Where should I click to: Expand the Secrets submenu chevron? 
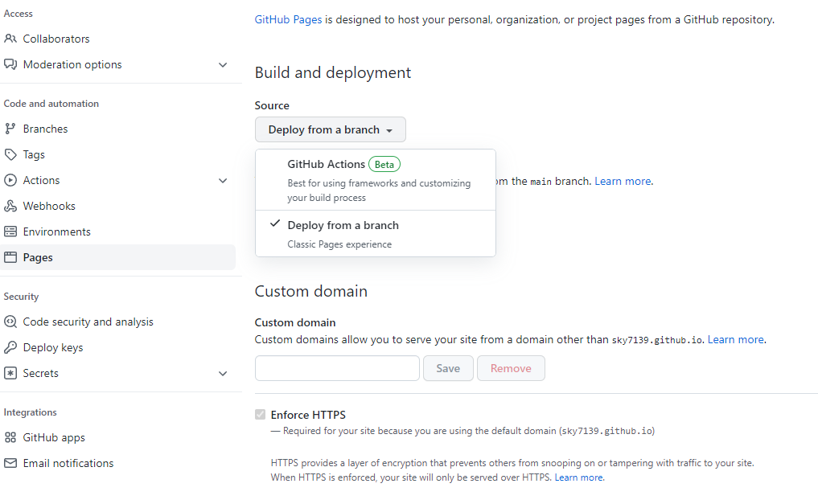(x=223, y=374)
